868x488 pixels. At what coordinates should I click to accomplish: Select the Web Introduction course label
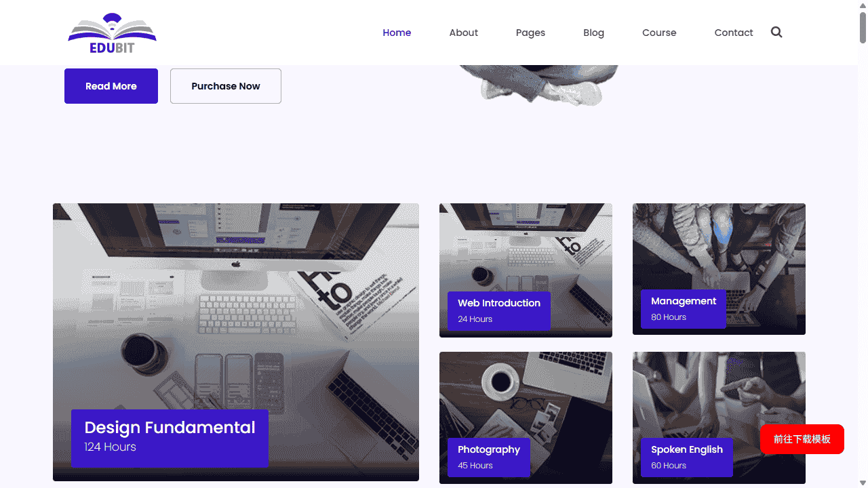(x=498, y=310)
